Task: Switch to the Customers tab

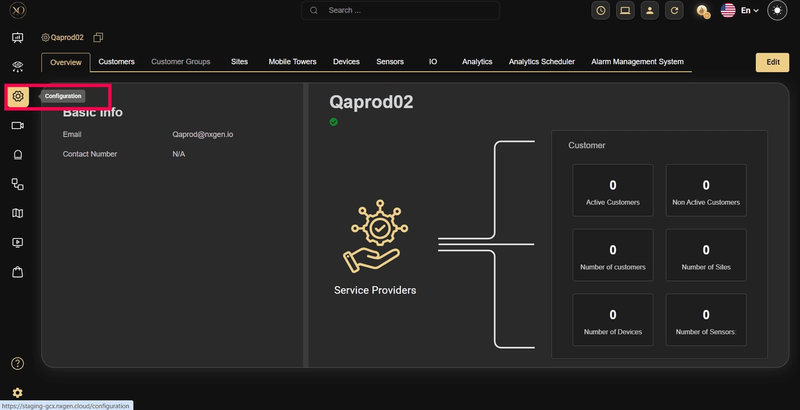Action: [116, 62]
